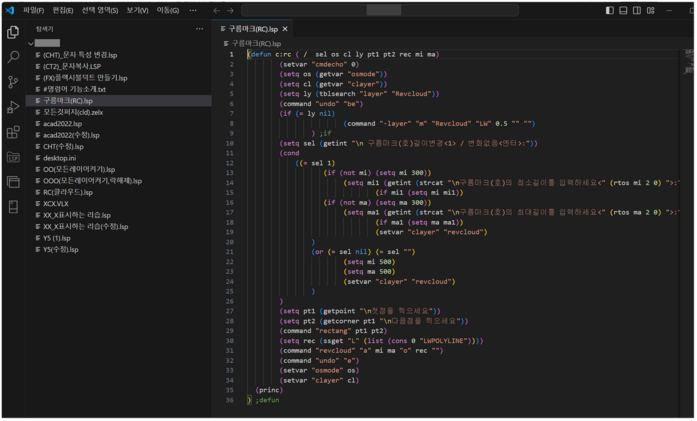Open CHT(수정).lsp file
Viewport: 697px width, 421px height.
[63, 147]
